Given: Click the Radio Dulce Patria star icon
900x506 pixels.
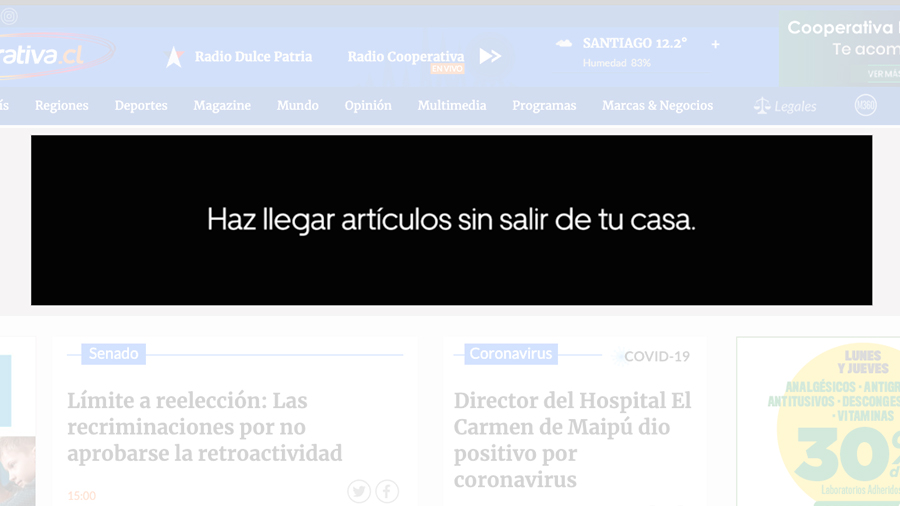Looking at the screenshot, I should click(174, 57).
